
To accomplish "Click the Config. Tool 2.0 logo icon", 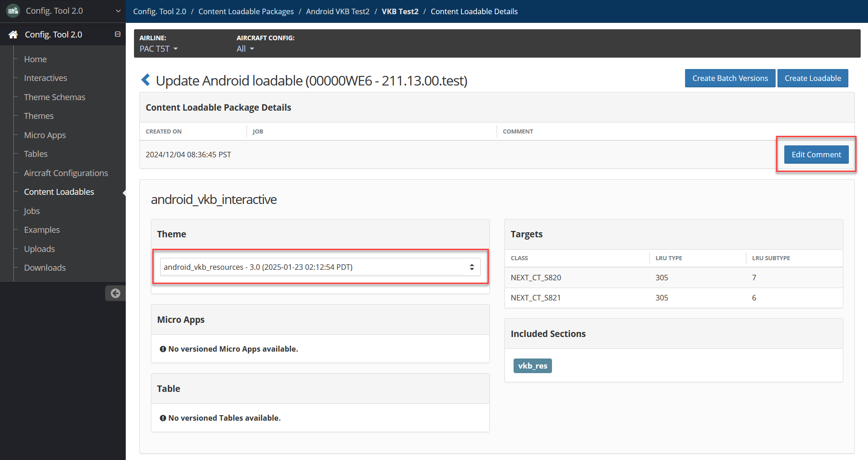I will coord(12,10).
